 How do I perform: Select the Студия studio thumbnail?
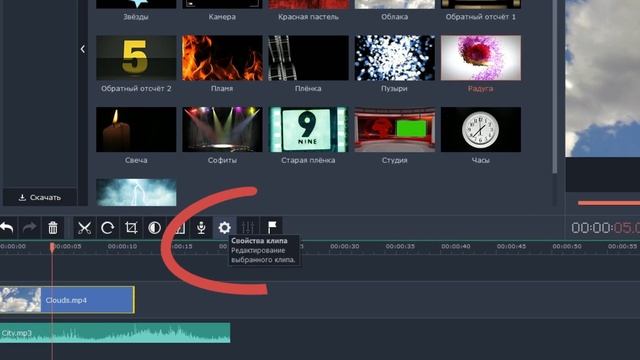coord(395,129)
